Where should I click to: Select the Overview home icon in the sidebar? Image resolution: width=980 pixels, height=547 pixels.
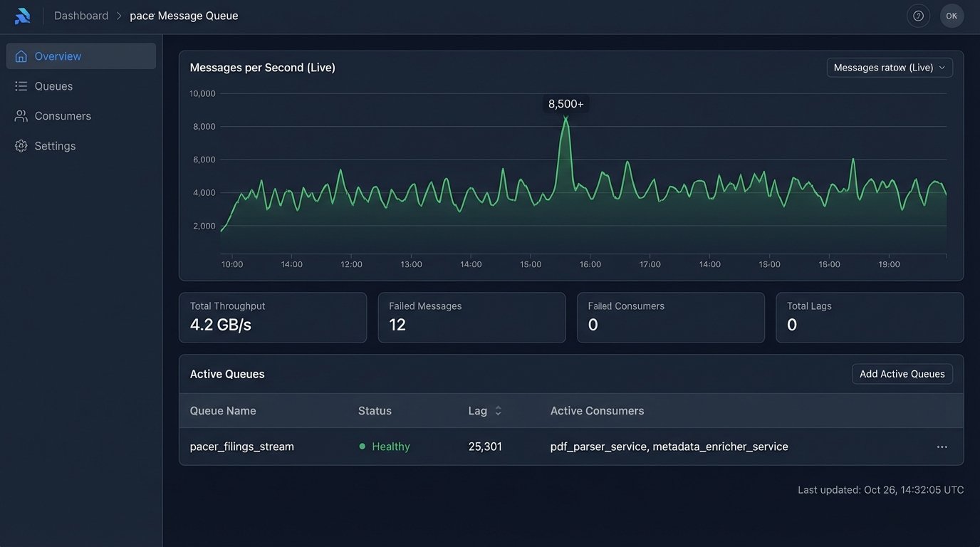point(21,56)
